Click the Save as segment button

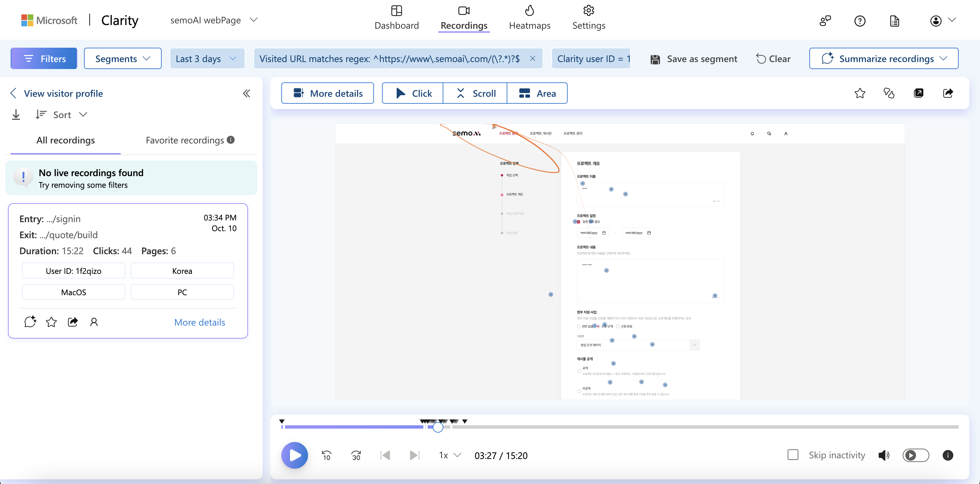tap(694, 59)
